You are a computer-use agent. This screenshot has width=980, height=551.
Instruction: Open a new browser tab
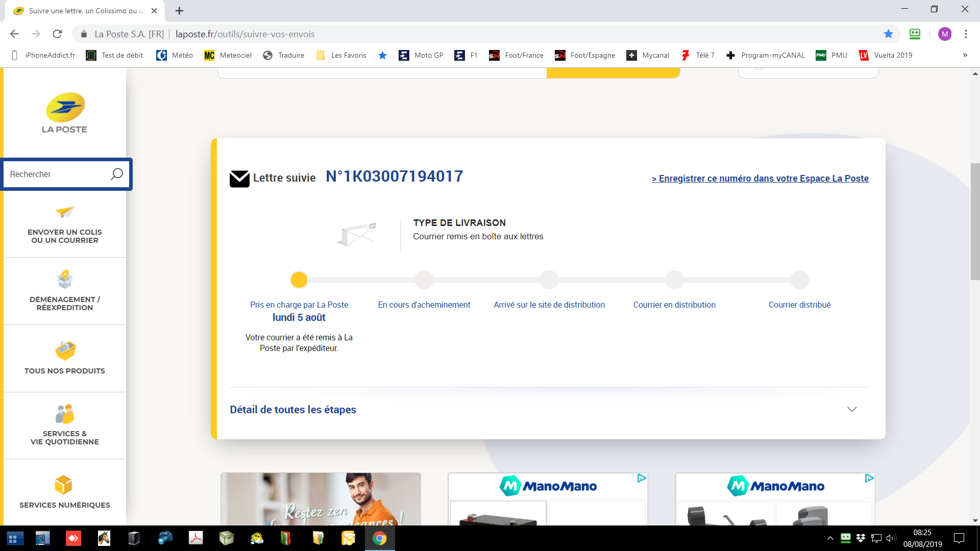(179, 11)
